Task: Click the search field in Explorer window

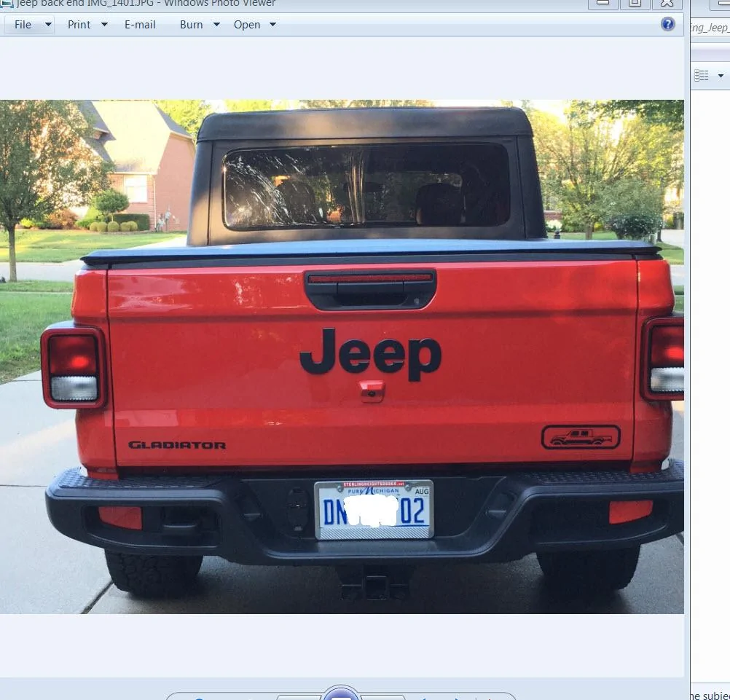Action: click(x=711, y=28)
